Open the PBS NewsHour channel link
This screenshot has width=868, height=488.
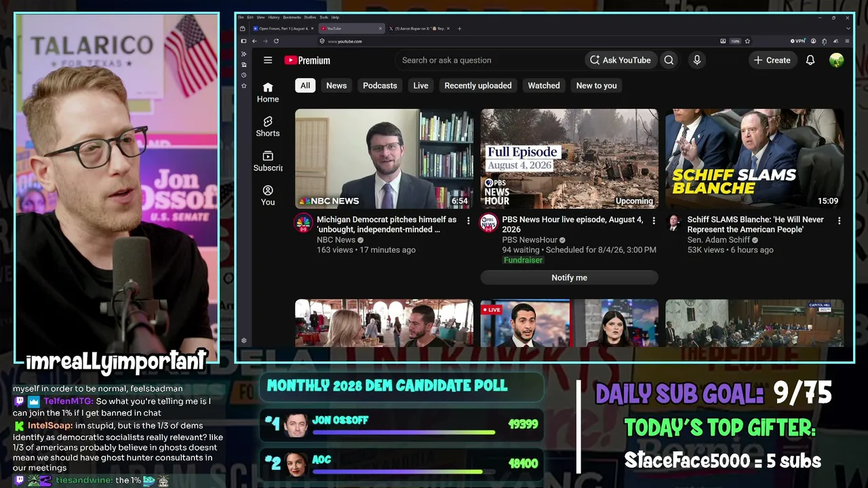click(530, 240)
